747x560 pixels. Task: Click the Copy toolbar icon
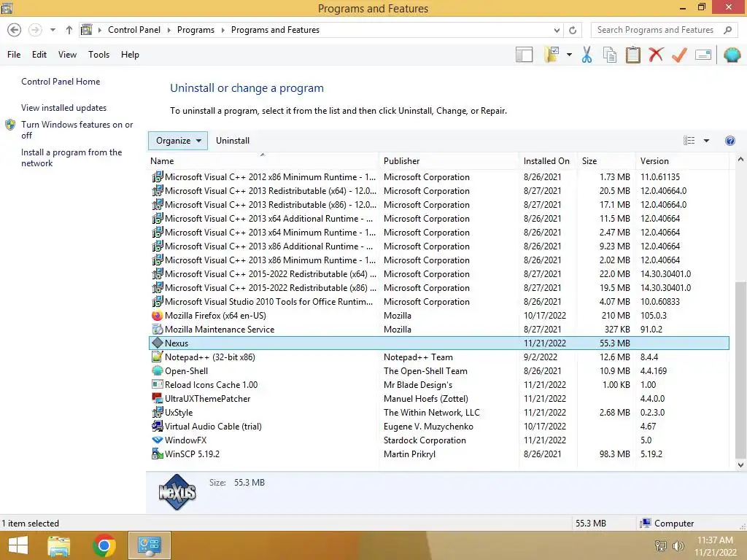click(x=610, y=55)
